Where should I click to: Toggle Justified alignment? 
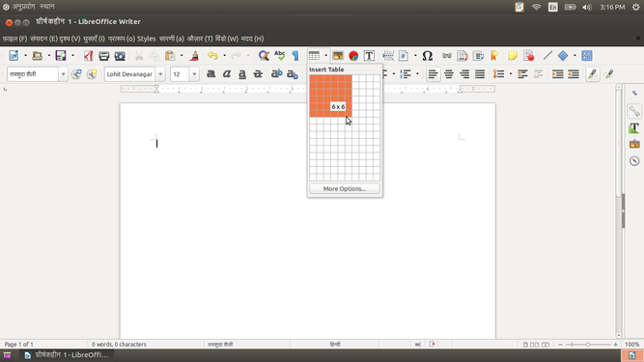(x=480, y=74)
